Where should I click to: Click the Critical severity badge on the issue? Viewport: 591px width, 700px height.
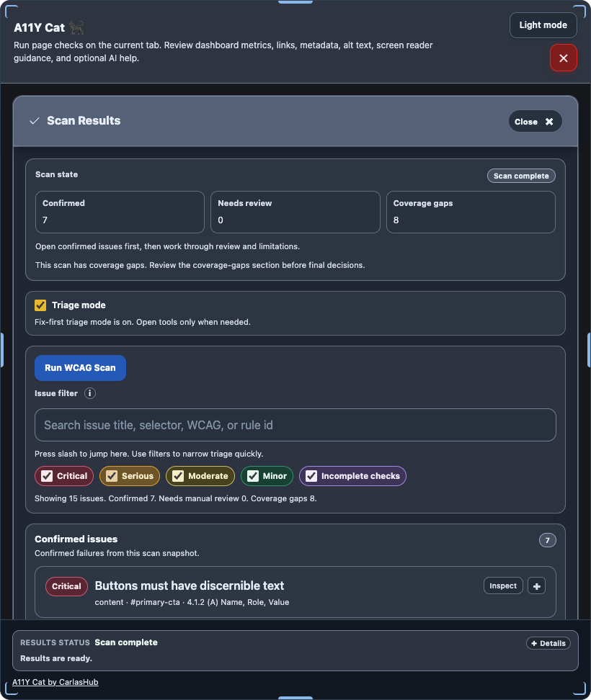[66, 586]
